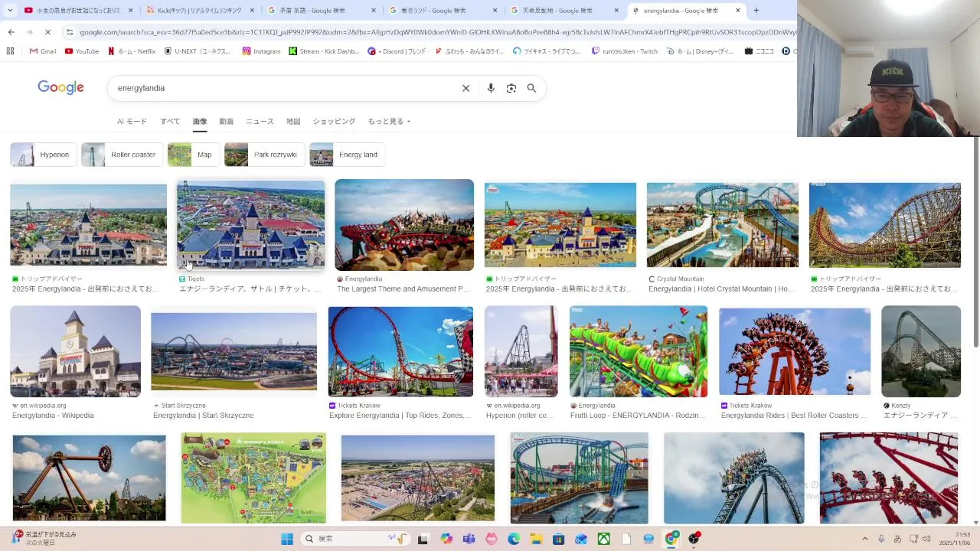Open File Explorer from the taskbar

(x=536, y=539)
